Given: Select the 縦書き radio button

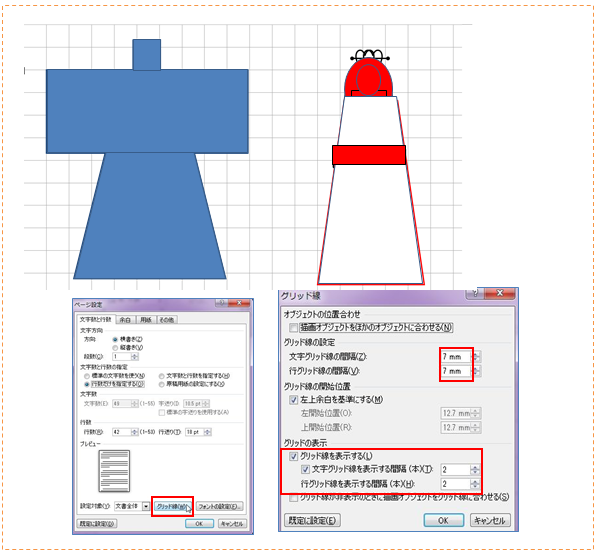Looking at the screenshot, I should [x=115, y=348].
